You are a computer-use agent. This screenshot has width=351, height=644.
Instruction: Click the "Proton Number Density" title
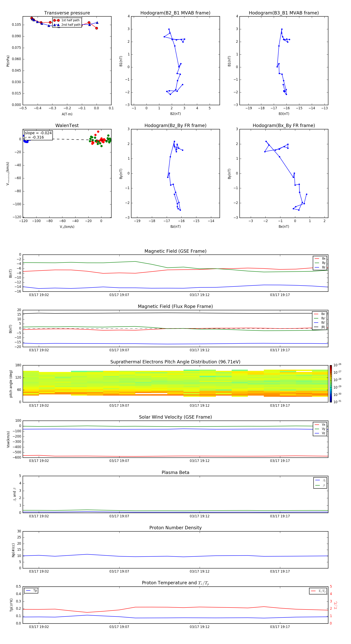tap(175, 528)
